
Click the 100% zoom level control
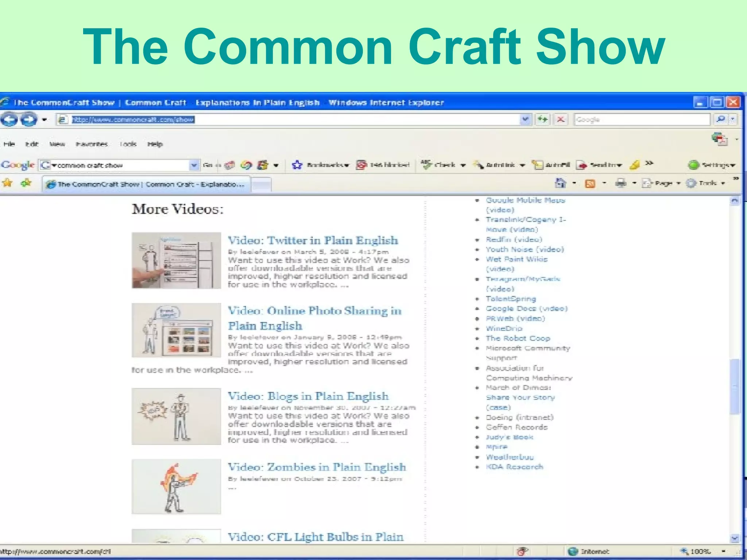click(703, 551)
